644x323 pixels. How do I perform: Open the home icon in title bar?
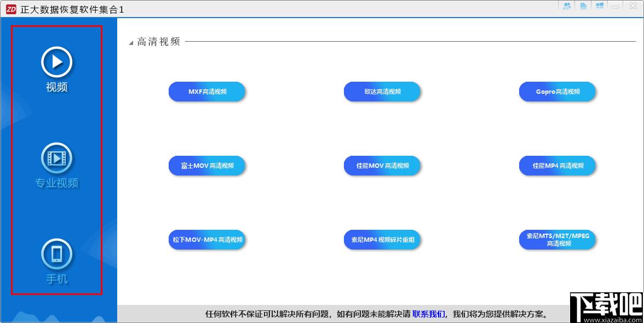pyautogui.click(x=583, y=6)
